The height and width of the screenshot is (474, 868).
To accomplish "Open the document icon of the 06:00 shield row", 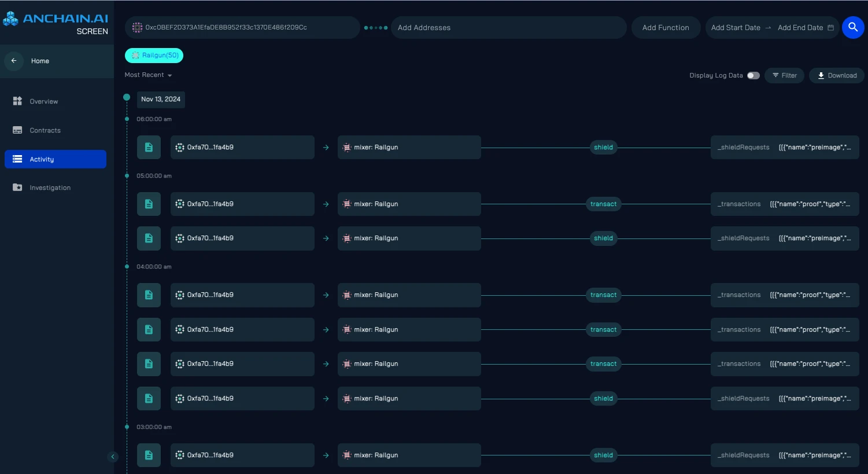I will coord(149,148).
